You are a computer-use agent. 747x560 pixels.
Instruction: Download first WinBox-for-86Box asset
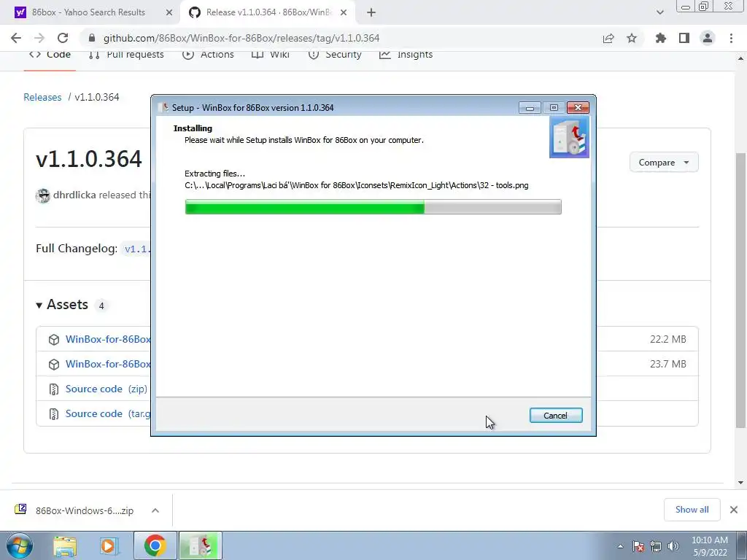[x=108, y=339]
